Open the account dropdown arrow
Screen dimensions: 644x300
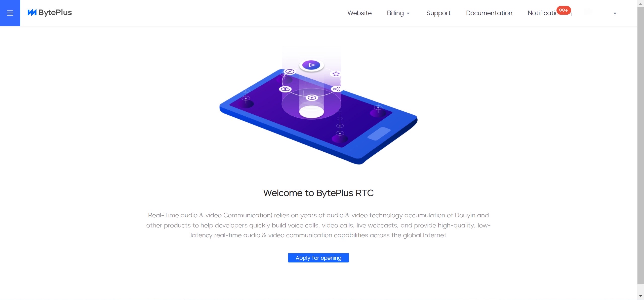click(615, 14)
